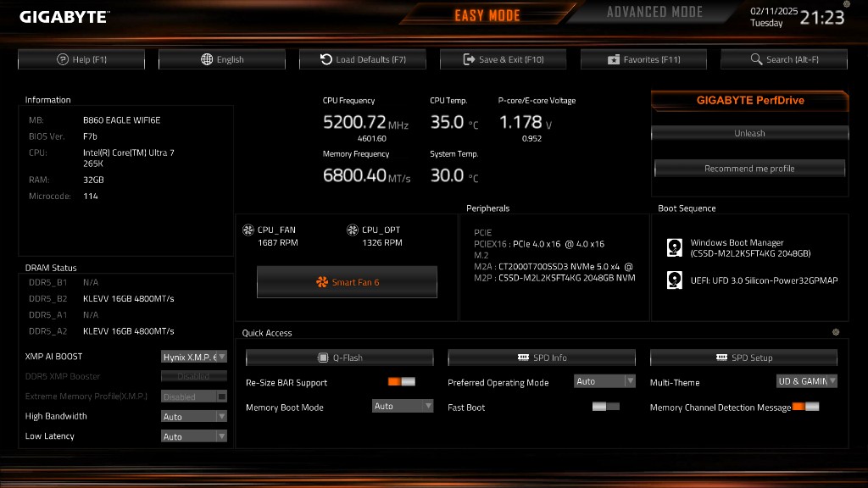Click DDR5_A2 KLEVV 16GB 4800MT/s row
Screen dimensions: 868x488
coord(102,331)
